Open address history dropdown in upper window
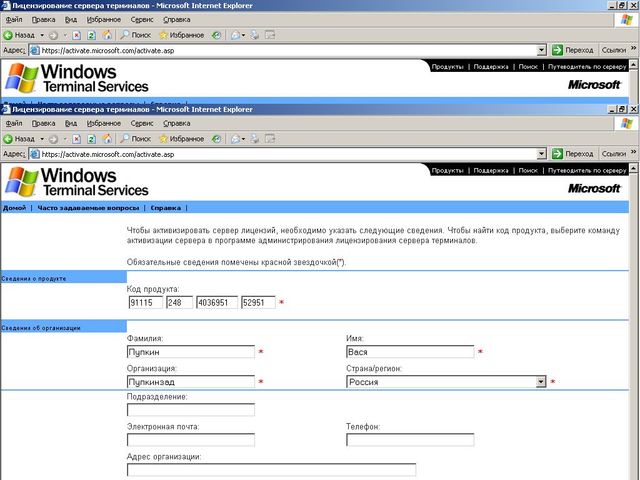The width and height of the screenshot is (640, 480). click(541, 51)
